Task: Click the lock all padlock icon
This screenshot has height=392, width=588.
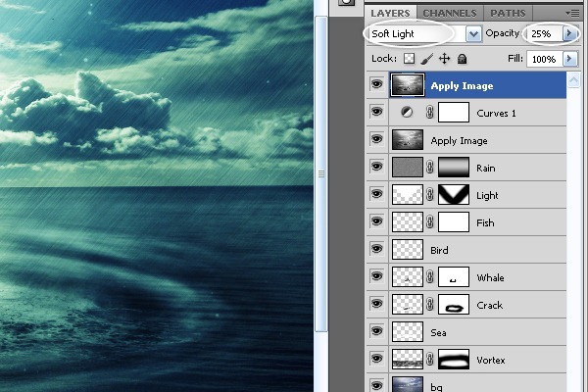Action: [x=462, y=60]
